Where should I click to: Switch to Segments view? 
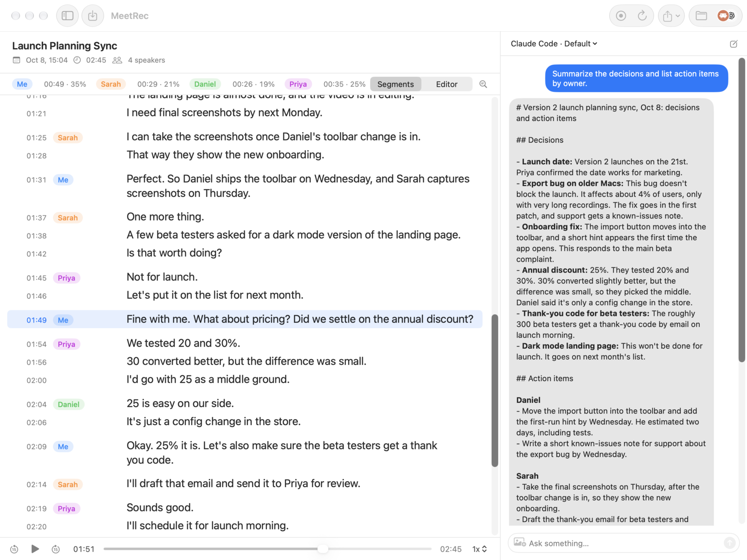(395, 84)
